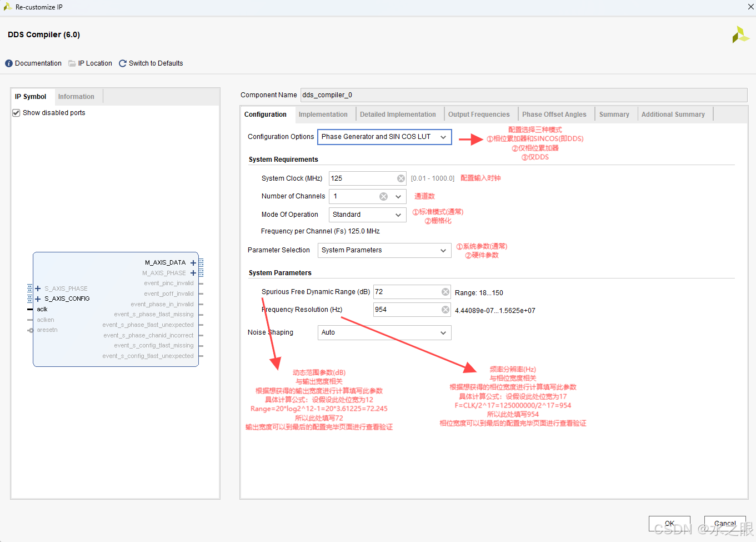756x542 pixels.
Task: Switch to the Implementation tab
Action: click(x=323, y=115)
